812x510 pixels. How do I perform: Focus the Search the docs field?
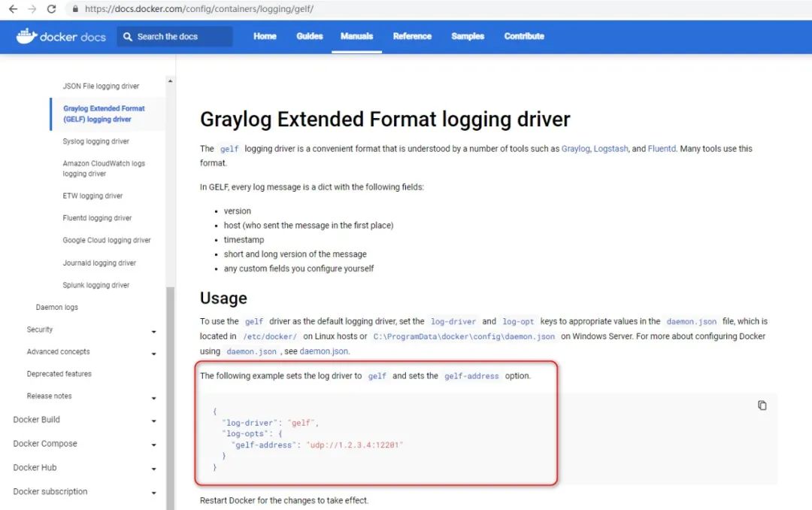pyautogui.click(x=174, y=36)
